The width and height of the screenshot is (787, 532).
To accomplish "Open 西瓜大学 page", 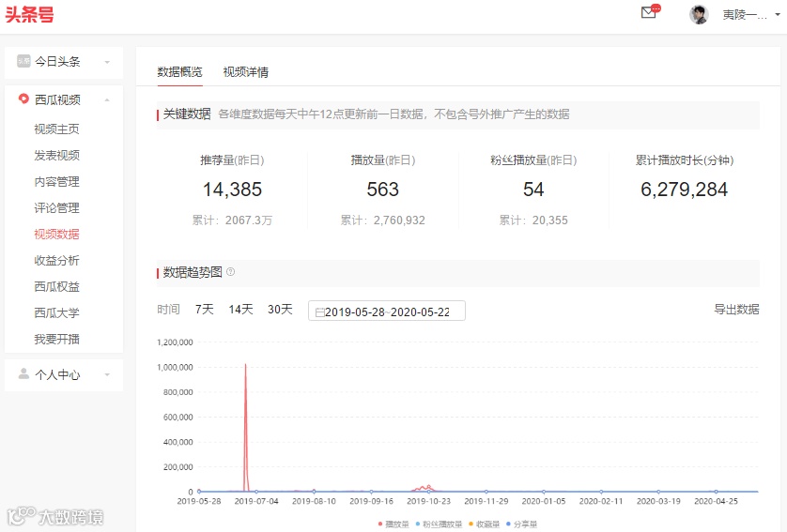I will (x=56, y=312).
